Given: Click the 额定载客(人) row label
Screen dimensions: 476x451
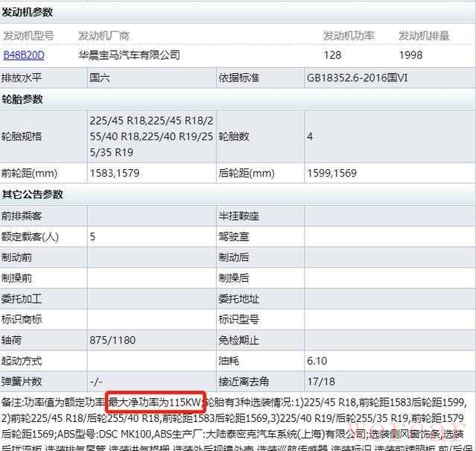Looking at the screenshot, I should tap(30, 237).
